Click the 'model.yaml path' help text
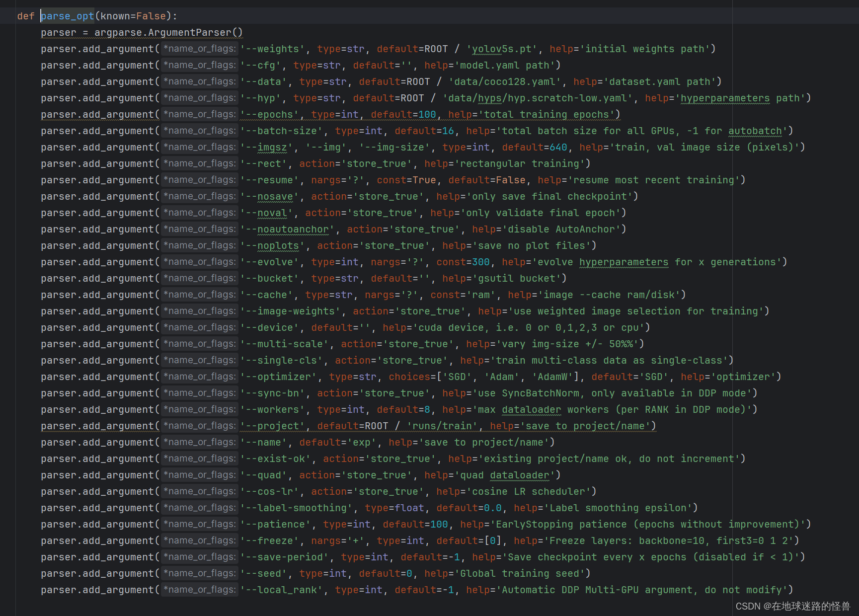Screen dimensions: 859x616 tap(505, 65)
